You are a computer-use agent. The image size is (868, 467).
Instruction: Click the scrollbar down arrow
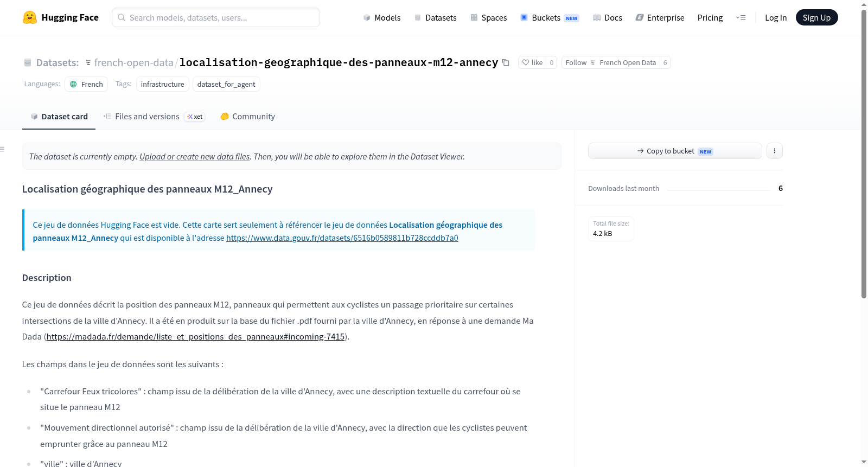coord(864,462)
